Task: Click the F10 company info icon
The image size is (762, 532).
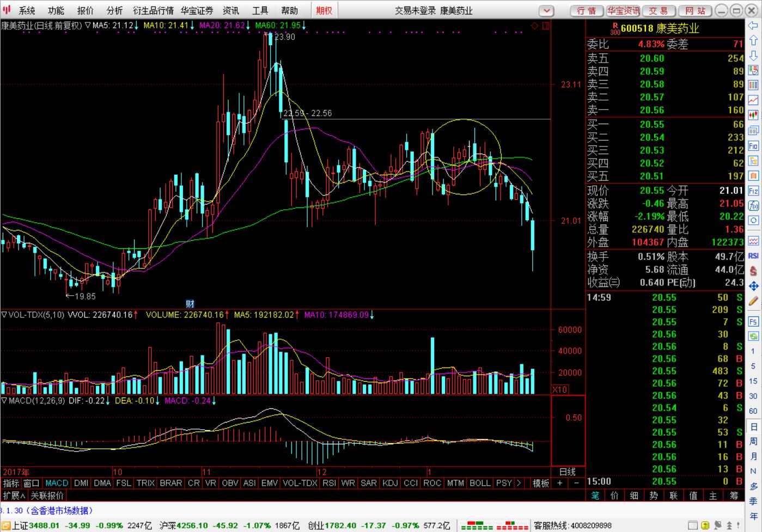Action: pyautogui.click(x=753, y=146)
